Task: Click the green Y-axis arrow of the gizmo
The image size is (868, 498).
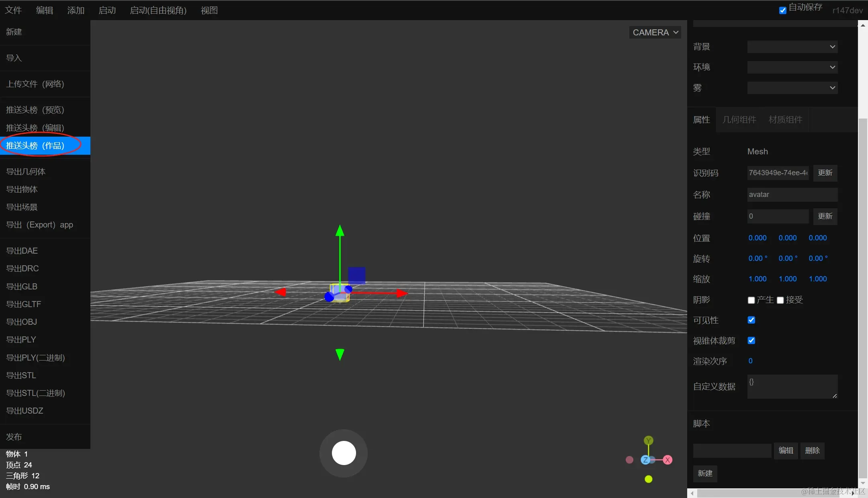Action: [x=340, y=232]
